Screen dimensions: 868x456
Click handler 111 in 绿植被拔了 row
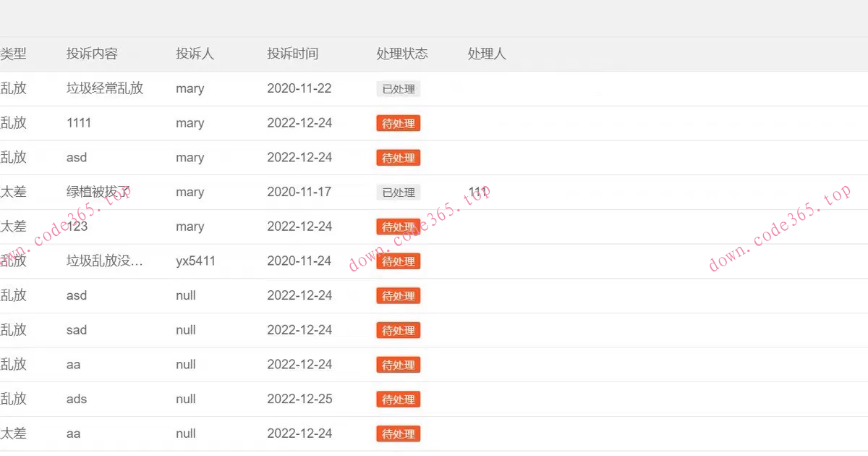click(x=477, y=192)
